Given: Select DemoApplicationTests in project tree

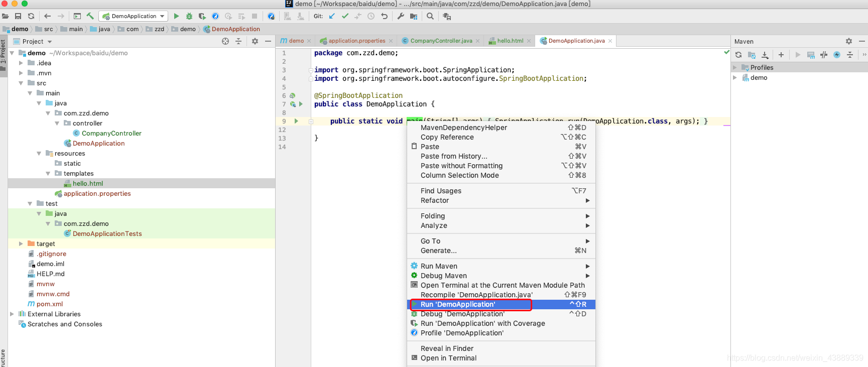Looking at the screenshot, I should 107,233.
